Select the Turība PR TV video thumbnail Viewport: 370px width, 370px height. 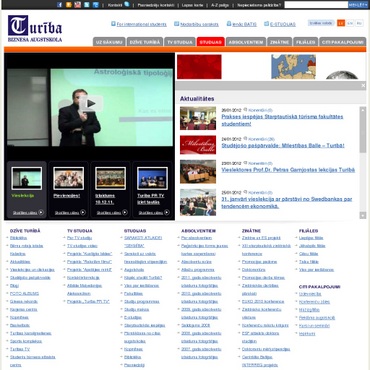(152, 178)
